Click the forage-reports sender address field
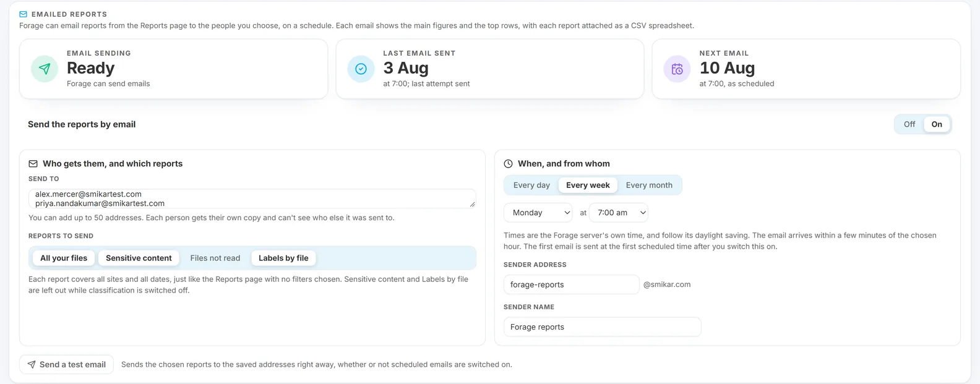 click(x=571, y=284)
